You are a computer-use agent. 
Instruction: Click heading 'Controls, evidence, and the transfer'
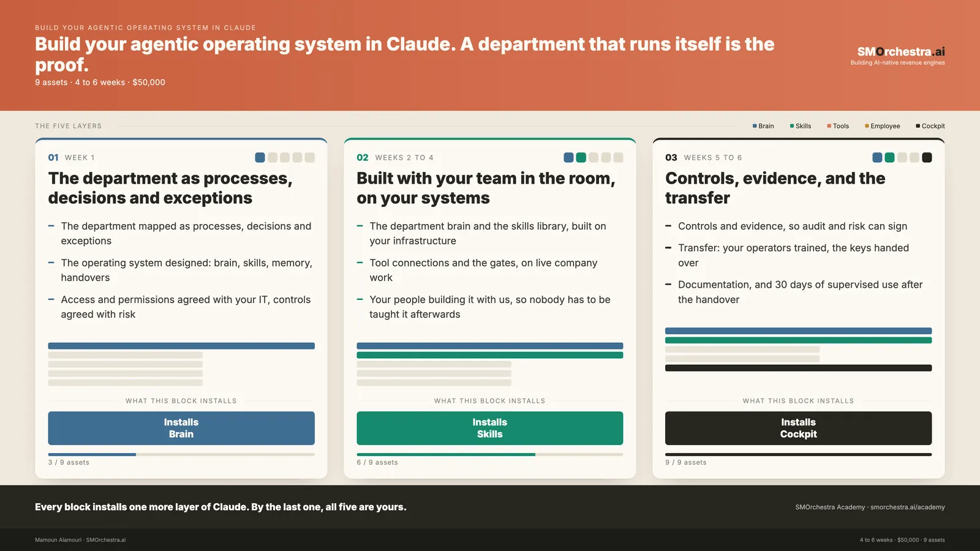point(775,188)
